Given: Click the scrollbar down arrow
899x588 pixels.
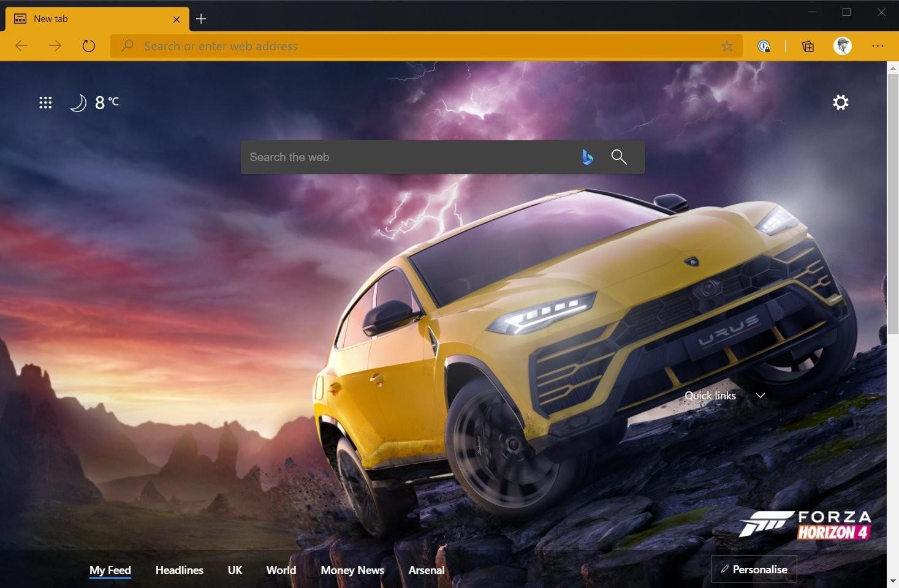Looking at the screenshot, I should (x=893, y=581).
